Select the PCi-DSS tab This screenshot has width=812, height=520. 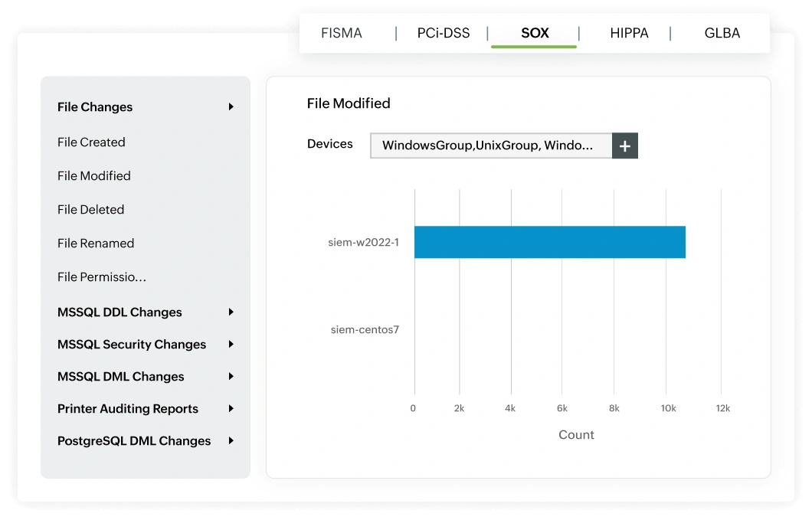pos(442,33)
